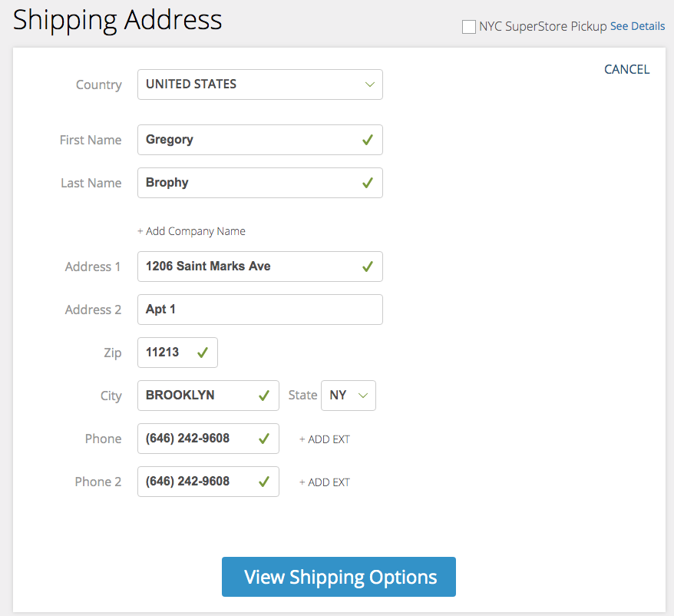Click the validation checkmark in Address 1 field
Viewport: 674px width, 616px height.
[x=368, y=267]
